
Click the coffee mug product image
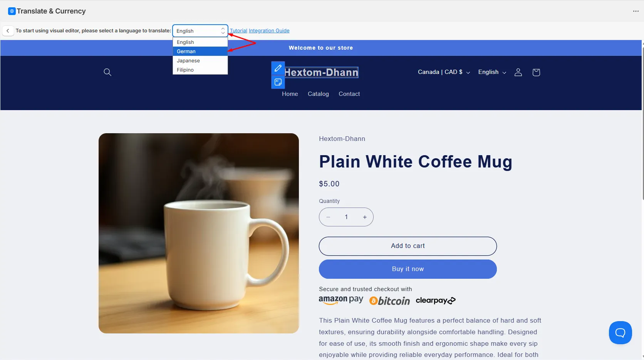[x=199, y=233]
